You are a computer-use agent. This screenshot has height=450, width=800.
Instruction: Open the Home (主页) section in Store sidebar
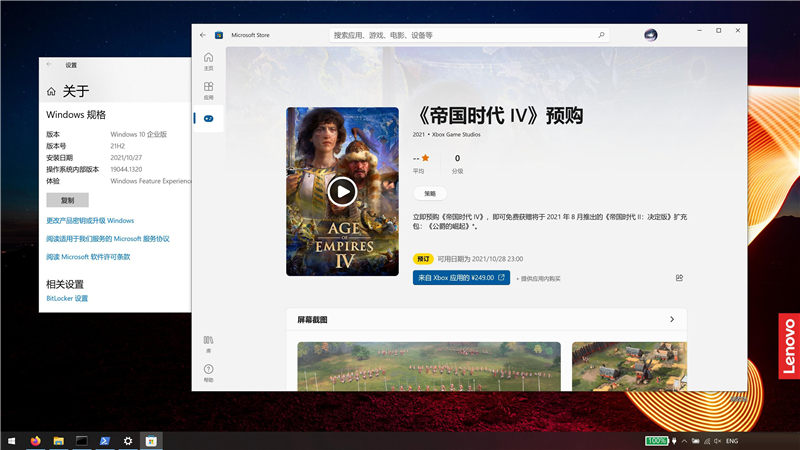click(x=208, y=60)
